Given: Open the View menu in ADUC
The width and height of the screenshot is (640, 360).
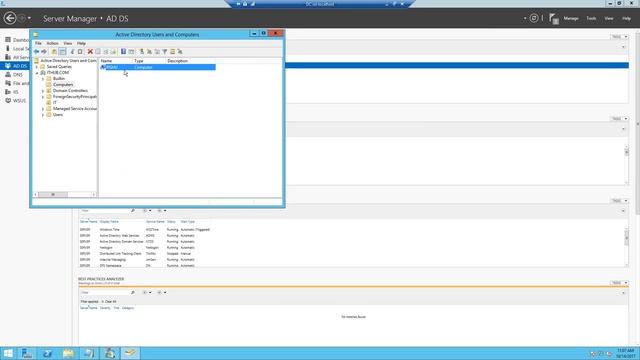Looking at the screenshot, I should (67, 43).
